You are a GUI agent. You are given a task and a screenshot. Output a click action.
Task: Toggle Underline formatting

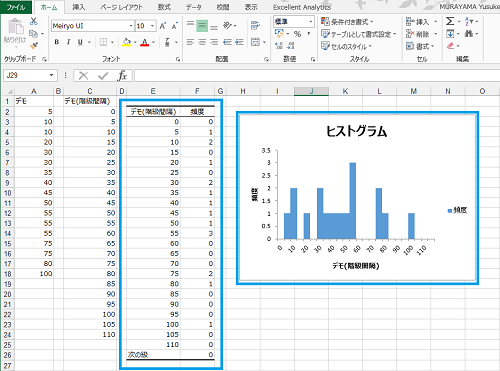click(x=80, y=42)
